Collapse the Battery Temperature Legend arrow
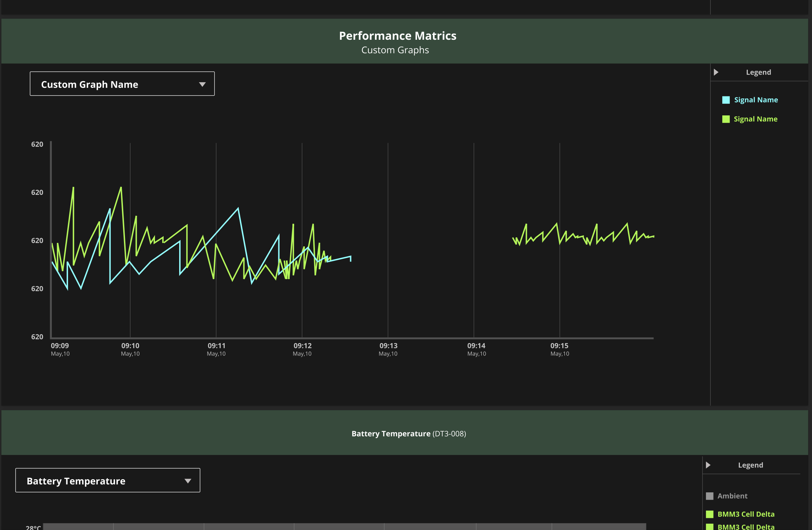The height and width of the screenshot is (530, 812). click(708, 465)
